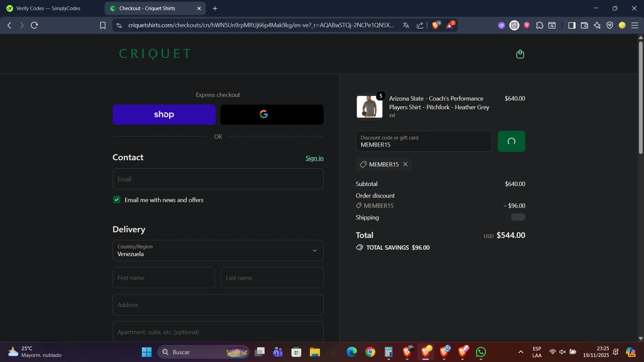Open the browser main hamburger menu
Viewport: 644px width, 362px height.
635,25
